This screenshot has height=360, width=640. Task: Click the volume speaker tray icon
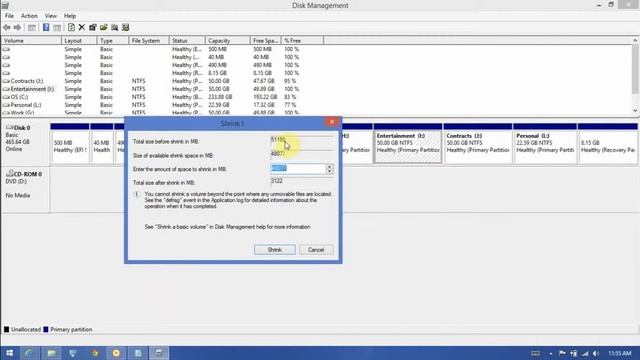click(x=596, y=353)
